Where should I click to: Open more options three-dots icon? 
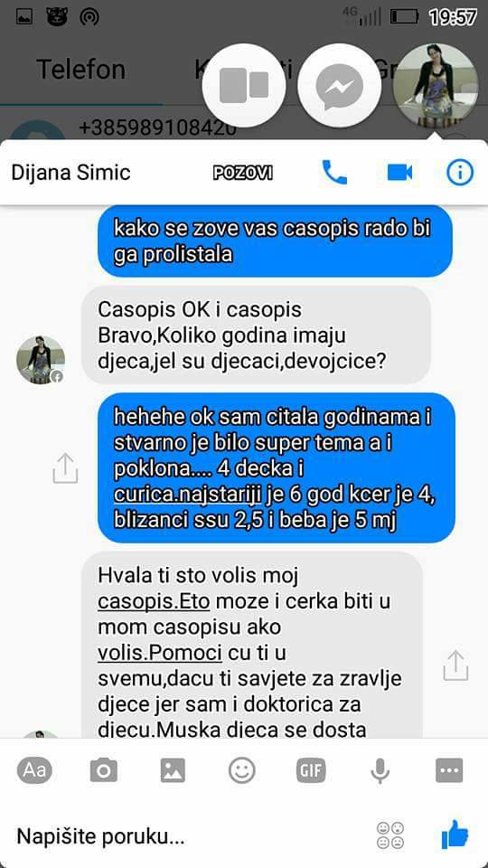tap(449, 770)
